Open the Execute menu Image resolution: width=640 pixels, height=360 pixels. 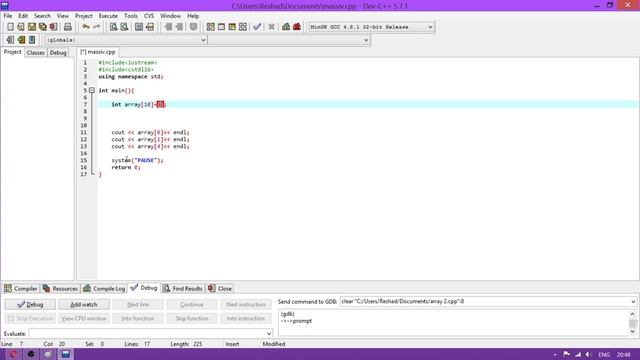click(108, 16)
